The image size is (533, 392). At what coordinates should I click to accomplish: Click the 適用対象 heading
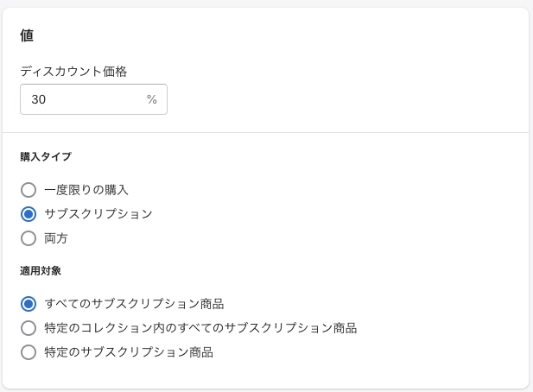(x=41, y=271)
